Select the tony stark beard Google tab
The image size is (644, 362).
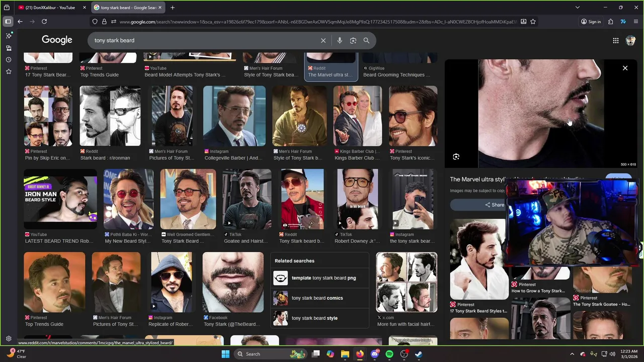pos(128,8)
